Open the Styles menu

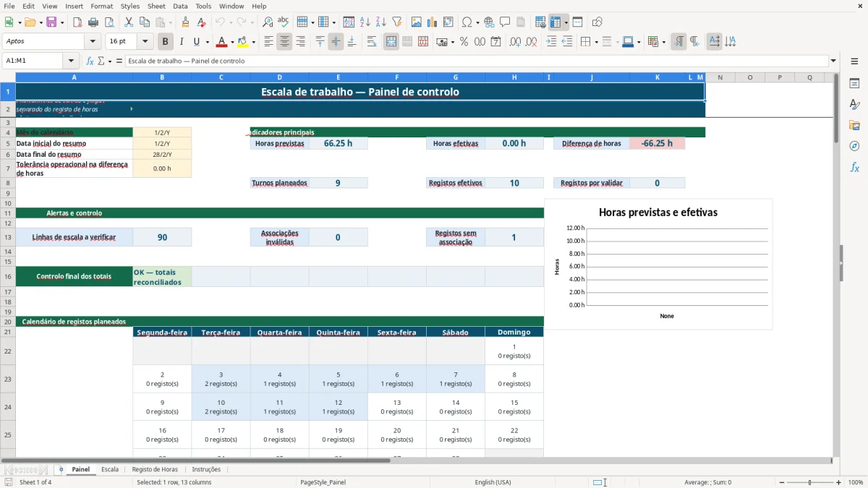(x=130, y=6)
